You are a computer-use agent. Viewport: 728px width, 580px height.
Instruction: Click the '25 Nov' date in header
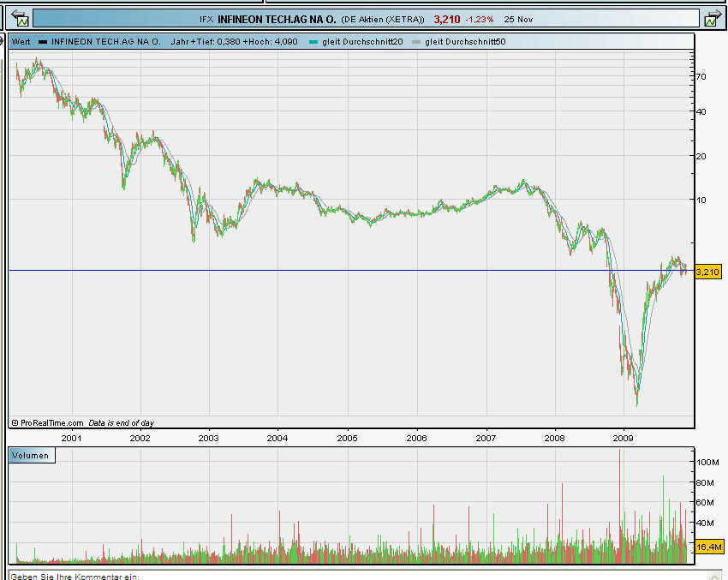[x=519, y=20]
